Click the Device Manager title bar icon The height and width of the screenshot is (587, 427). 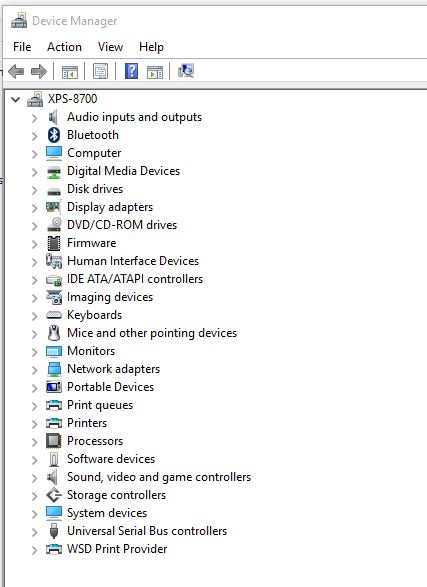[19, 21]
